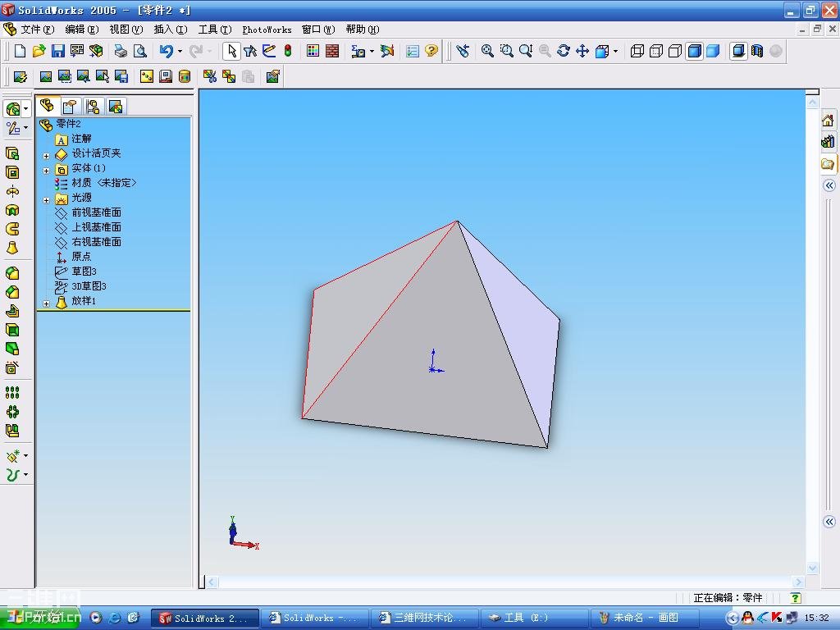Click Zoom to Fit magnifier icon
This screenshot has width=840, height=630.
tap(487, 51)
